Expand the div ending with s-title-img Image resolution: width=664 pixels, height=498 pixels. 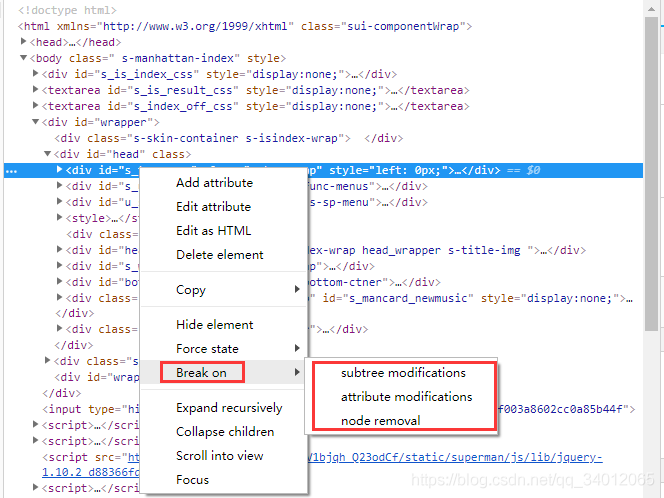coord(59,249)
